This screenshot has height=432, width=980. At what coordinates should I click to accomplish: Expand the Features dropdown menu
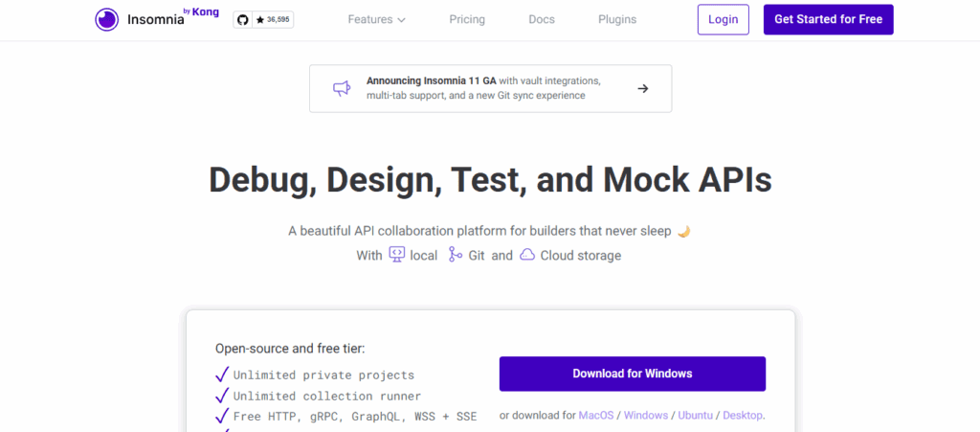[x=377, y=19]
